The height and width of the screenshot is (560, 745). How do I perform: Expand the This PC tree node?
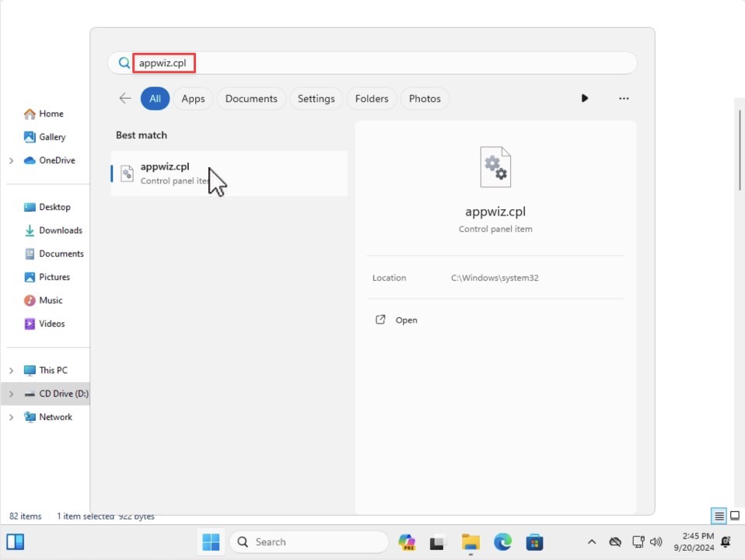coord(12,370)
